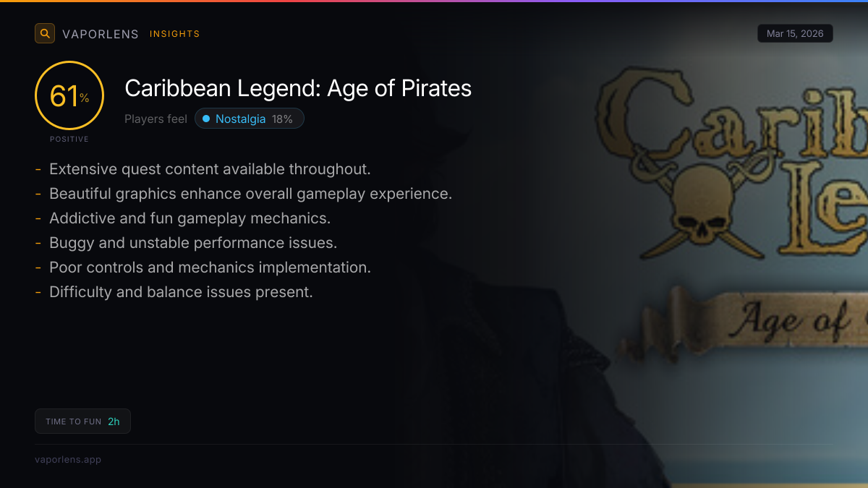Image resolution: width=868 pixels, height=488 pixels.
Task: Click the "Players feel" label
Action: point(156,119)
